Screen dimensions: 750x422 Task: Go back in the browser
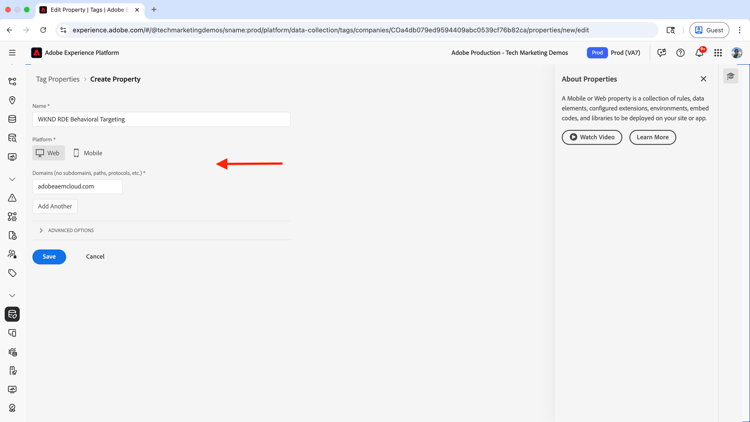[10, 30]
